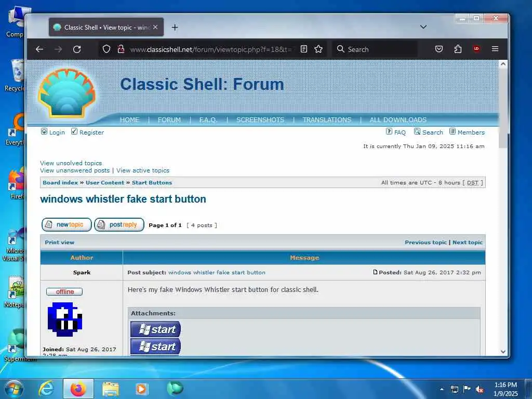Screen dimensions: 532x399
Task: Open the Windows Start orb
Action: coord(14,389)
